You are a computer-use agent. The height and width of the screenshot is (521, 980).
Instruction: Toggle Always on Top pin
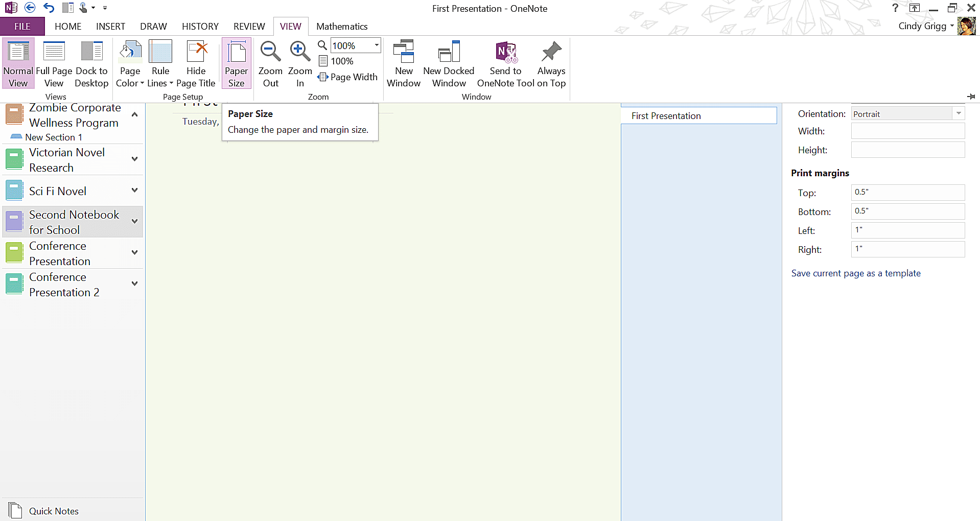point(551,63)
